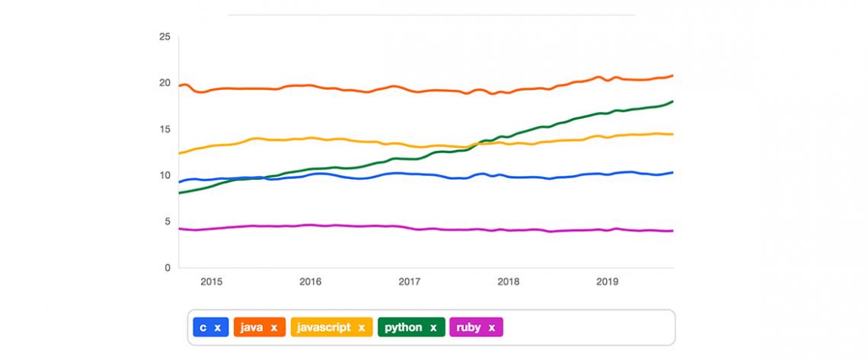This screenshot has width=868, height=358.
Task: Click the 2019 label on the x-axis
Action: [x=607, y=281]
